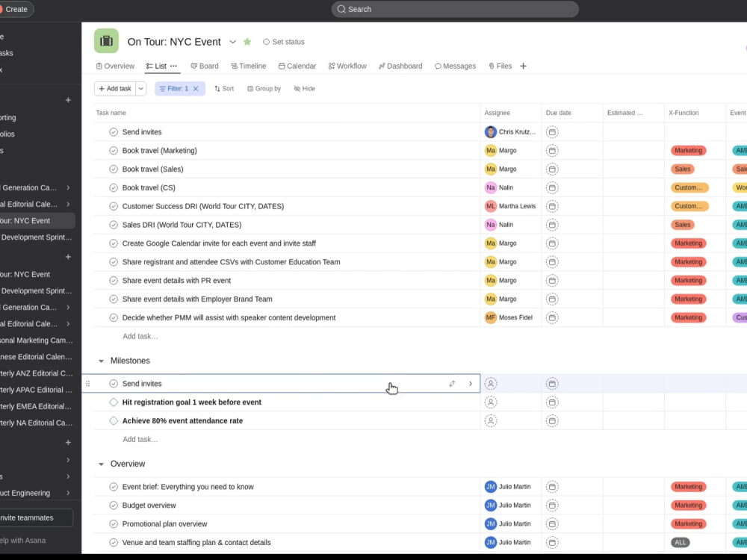Click inside the Search field
Viewport: 747px width, 560px height.
[x=454, y=9]
